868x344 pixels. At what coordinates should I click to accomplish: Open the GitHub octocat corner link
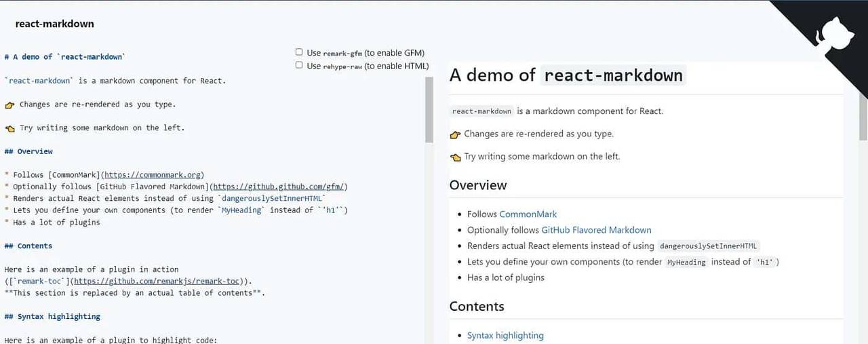(x=835, y=33)
